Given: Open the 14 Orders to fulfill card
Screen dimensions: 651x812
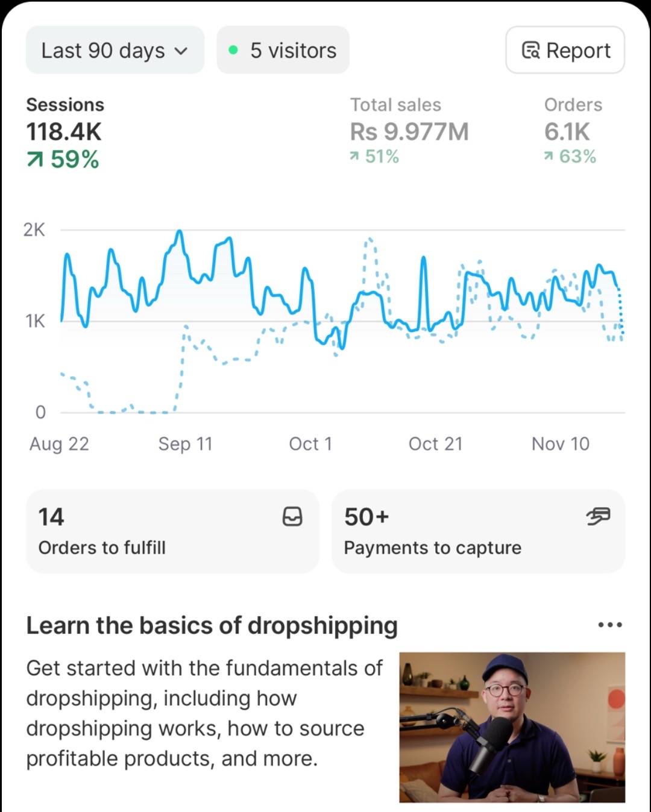Looking at the screenshot, I should pyautogui.click(x=172, y=531).
